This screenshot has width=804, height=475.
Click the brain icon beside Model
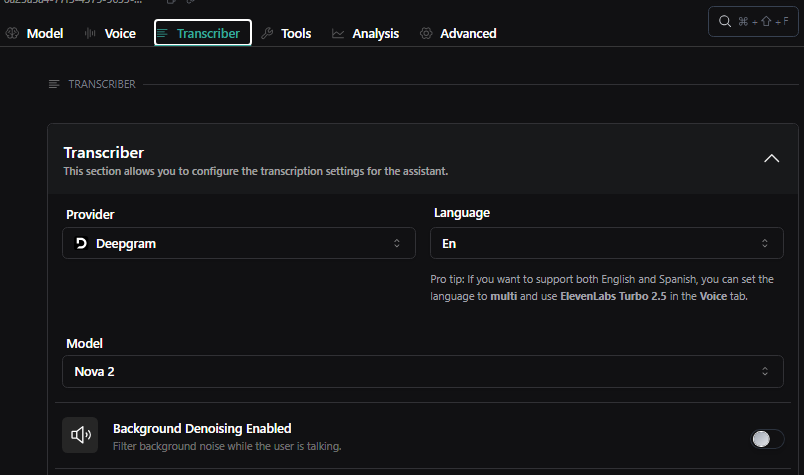(13, 33)
